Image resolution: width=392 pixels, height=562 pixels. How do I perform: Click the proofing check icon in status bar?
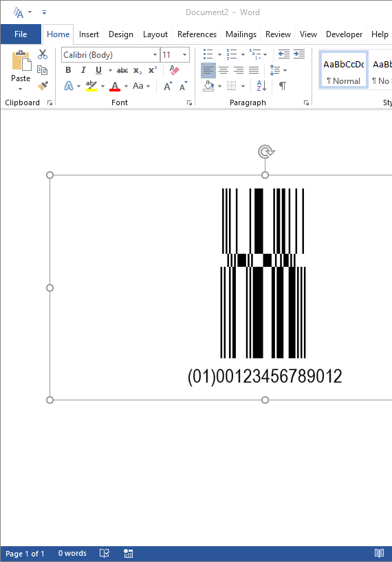(105, 553)
